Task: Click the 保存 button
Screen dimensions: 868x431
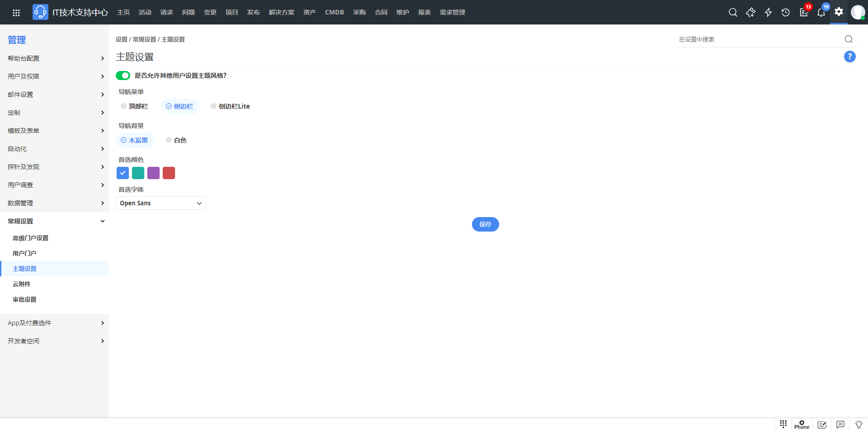Action: click(485, 224)
